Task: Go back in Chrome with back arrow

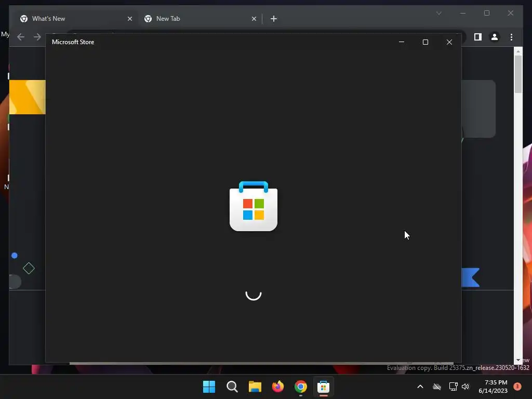Action: [21, 37]
